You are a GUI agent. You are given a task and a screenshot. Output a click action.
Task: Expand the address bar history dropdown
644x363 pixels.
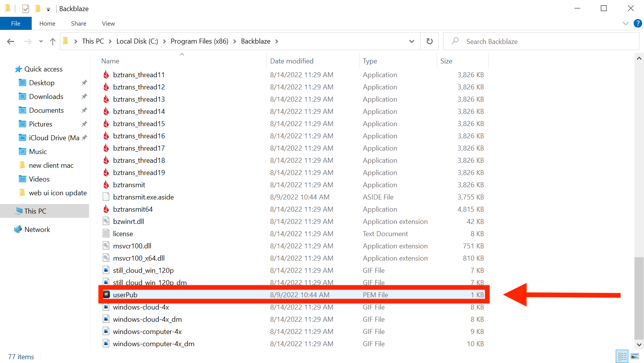412,41
